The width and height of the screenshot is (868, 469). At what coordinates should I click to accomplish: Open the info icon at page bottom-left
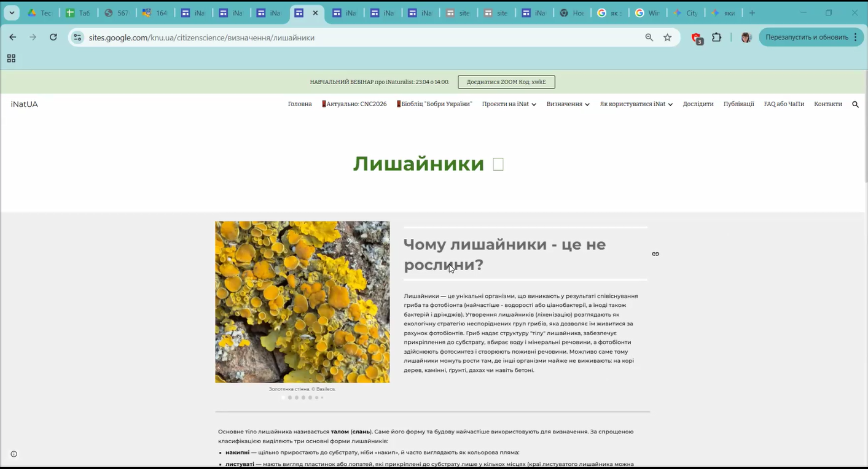click(x=14, y=454)
